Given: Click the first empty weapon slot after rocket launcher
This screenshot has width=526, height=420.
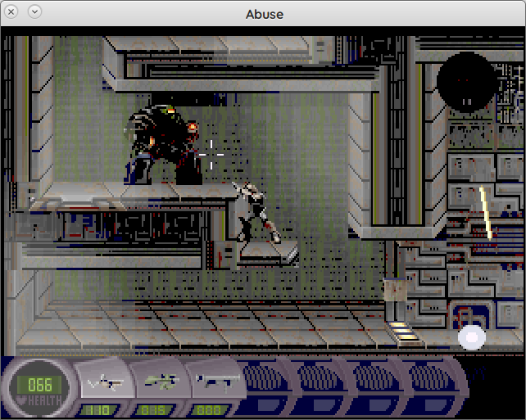Looking at the screenshot, I should pyautogui.click(x=265, y=379).
